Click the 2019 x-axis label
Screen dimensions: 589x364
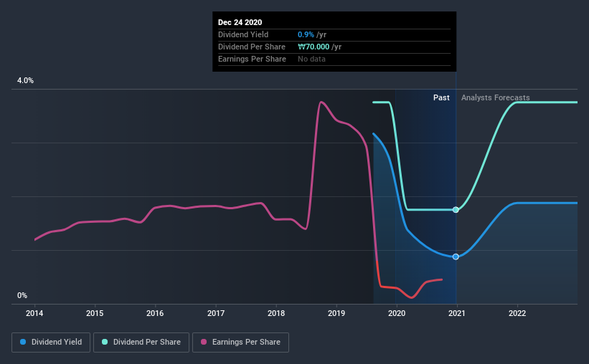click(x=336, y=313)
